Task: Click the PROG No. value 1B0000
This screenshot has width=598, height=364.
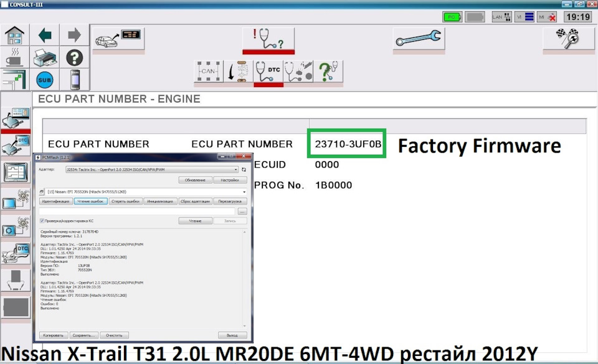Action: (x=334, y=185)
